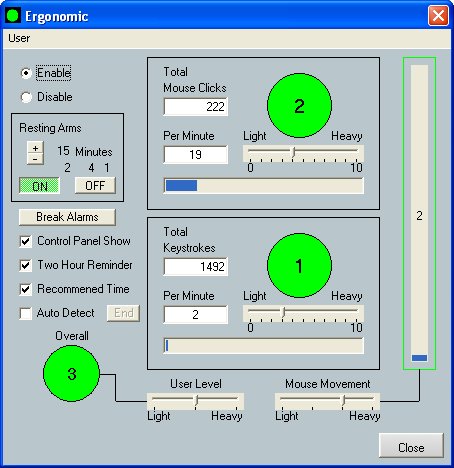Click the Overall green status circle

point(72,373)
